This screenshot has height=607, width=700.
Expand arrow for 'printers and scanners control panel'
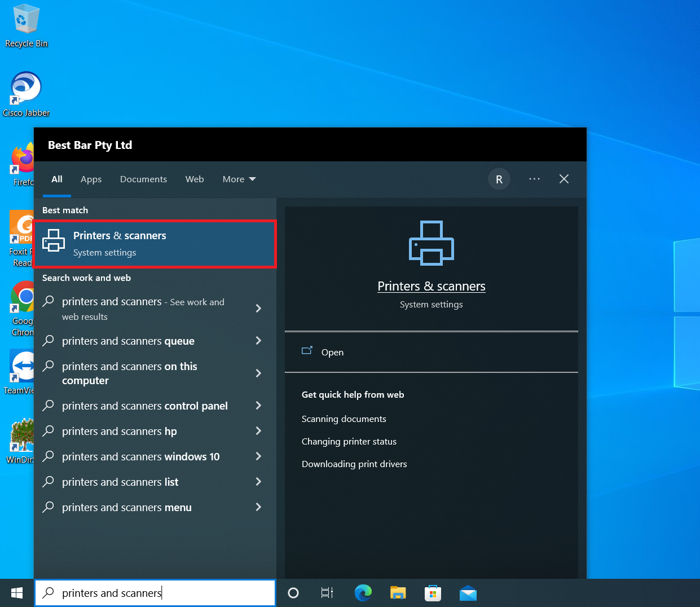coord(258,405)
